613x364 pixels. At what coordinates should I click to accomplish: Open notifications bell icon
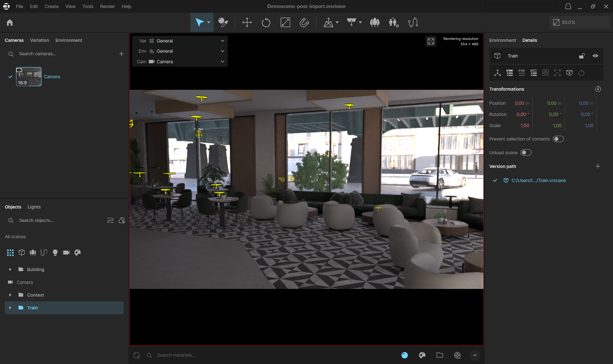tap(568, 6)
